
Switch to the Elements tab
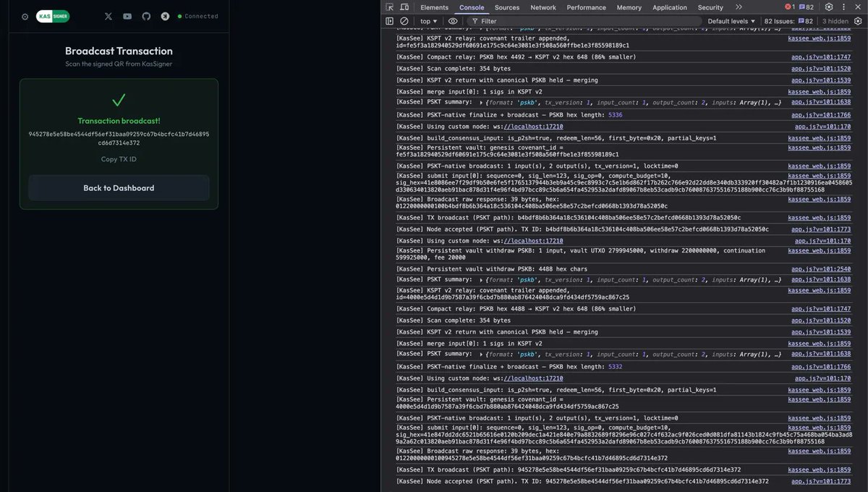tap(434, 7)
